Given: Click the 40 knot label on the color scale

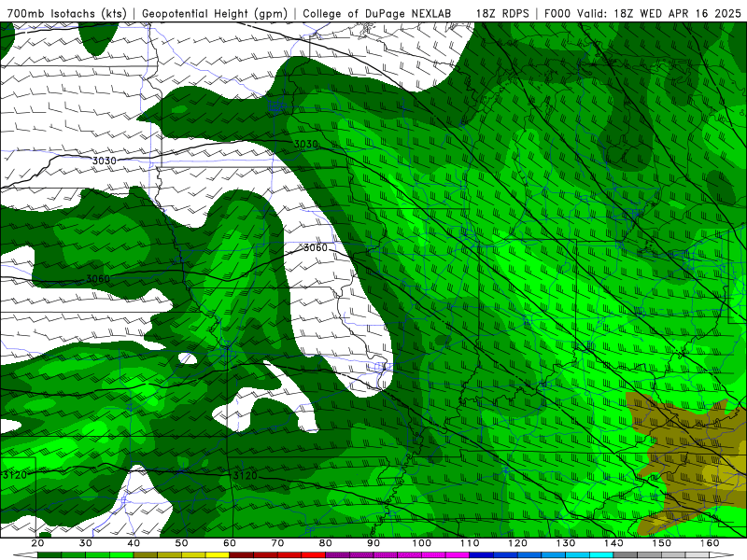Looking at the screenshot, I should (x=134, y=543).
